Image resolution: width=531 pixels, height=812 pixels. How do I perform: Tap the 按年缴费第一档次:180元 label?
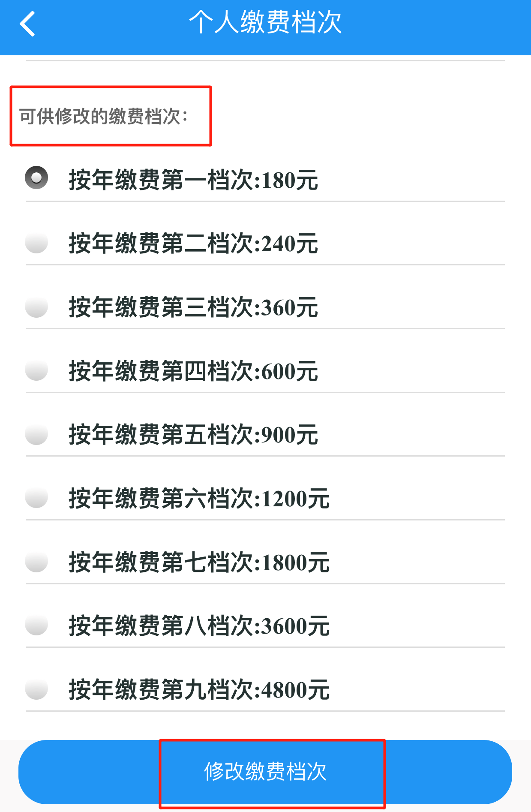pos(193,180)
